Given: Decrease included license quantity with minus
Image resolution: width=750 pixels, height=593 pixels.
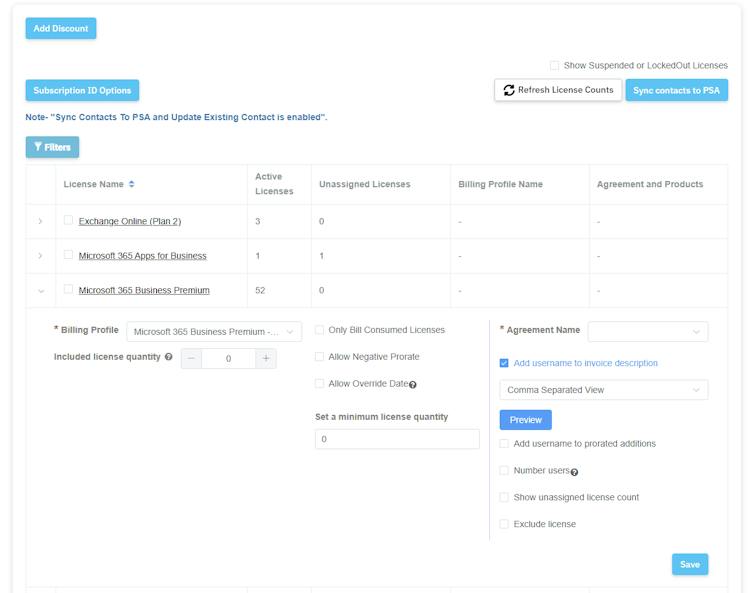Looking at the screenshot, I should 191,358.
